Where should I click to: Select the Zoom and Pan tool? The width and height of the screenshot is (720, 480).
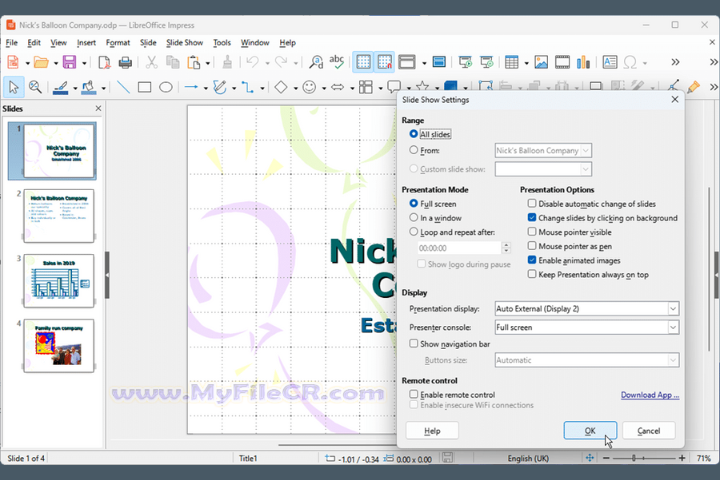coord(35,87)
